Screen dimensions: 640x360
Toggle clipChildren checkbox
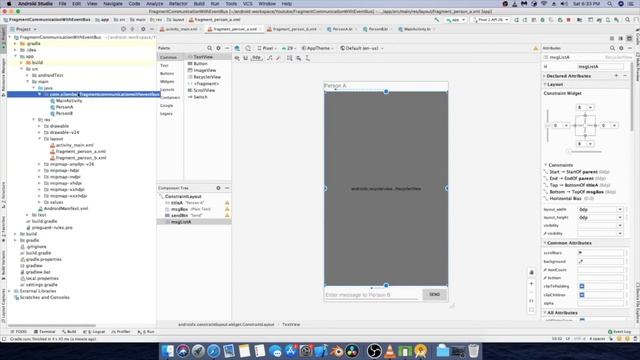pyautogui.click(x=582, y=295)
